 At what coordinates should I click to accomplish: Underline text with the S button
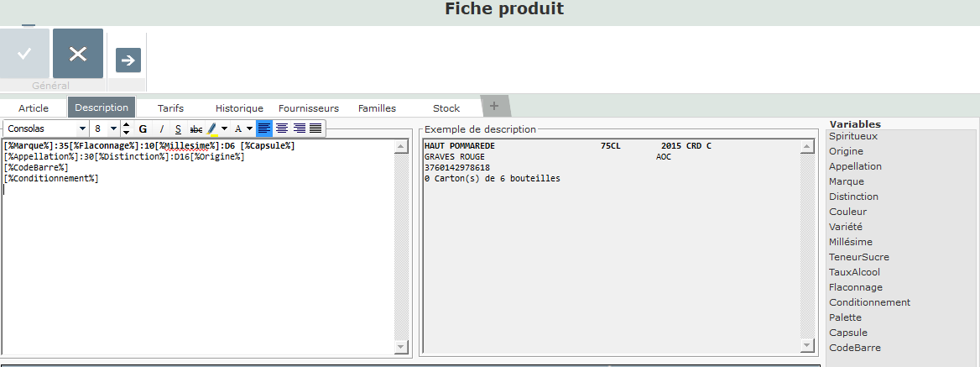point(178,128)
